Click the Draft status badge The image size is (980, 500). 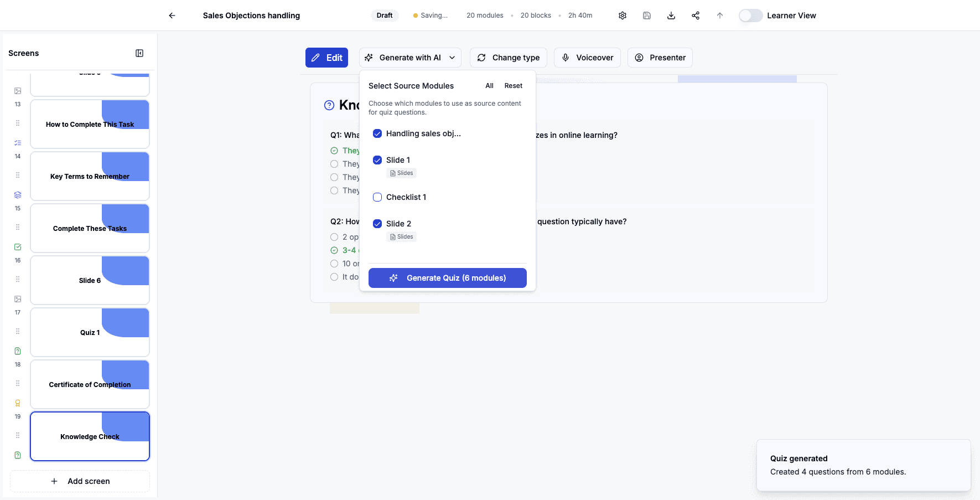[x=385, y=16]
